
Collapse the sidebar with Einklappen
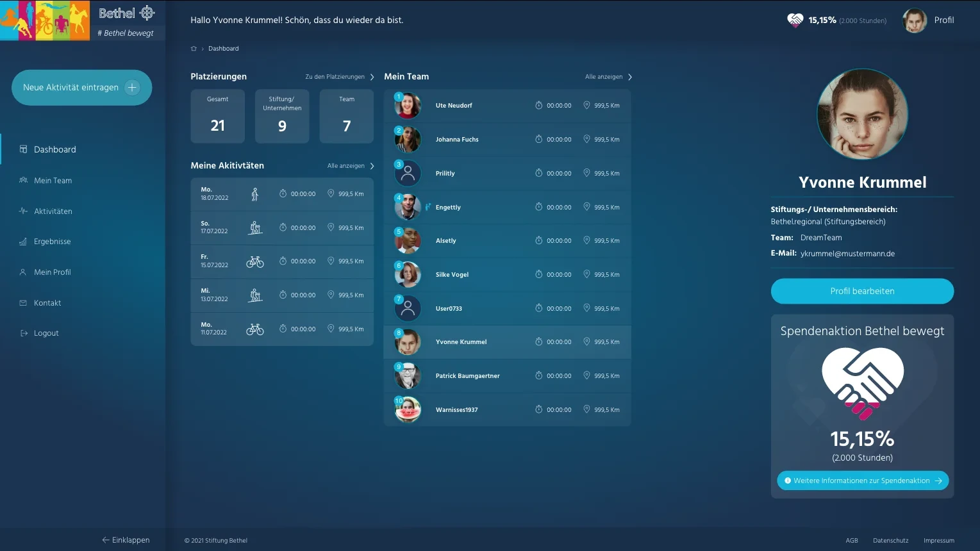pyautogui.click(x=126, y=540)
